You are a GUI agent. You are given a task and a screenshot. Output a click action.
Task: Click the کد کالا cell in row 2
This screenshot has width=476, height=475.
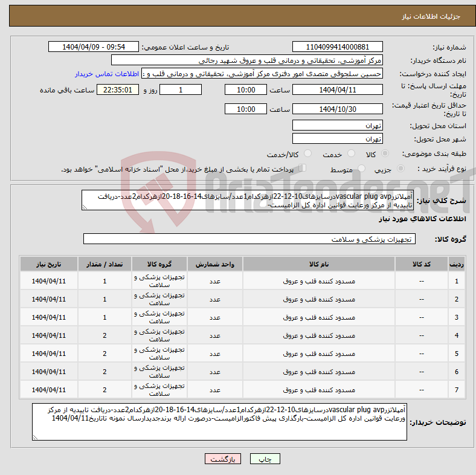tap(422, 299)
